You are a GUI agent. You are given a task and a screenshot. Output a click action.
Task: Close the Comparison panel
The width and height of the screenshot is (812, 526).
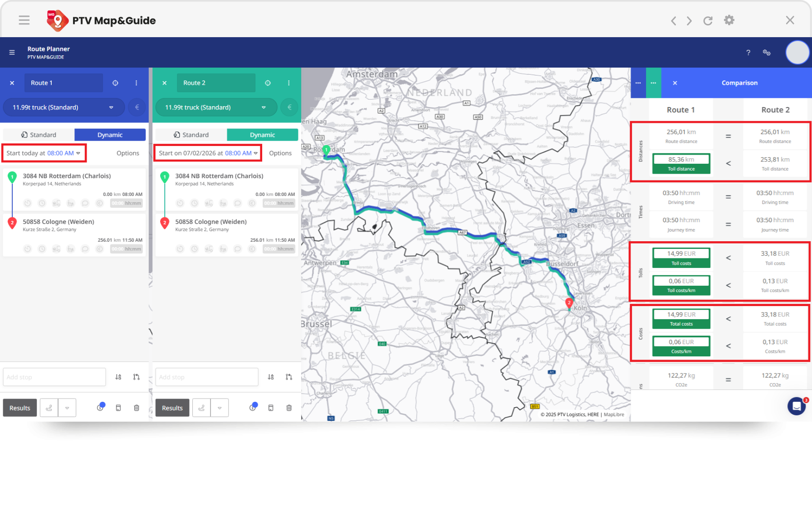click(x=675, y=83)
